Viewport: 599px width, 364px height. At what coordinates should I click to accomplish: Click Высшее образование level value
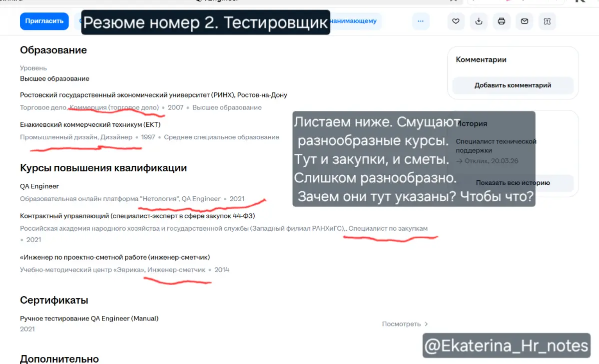(54, 79)
